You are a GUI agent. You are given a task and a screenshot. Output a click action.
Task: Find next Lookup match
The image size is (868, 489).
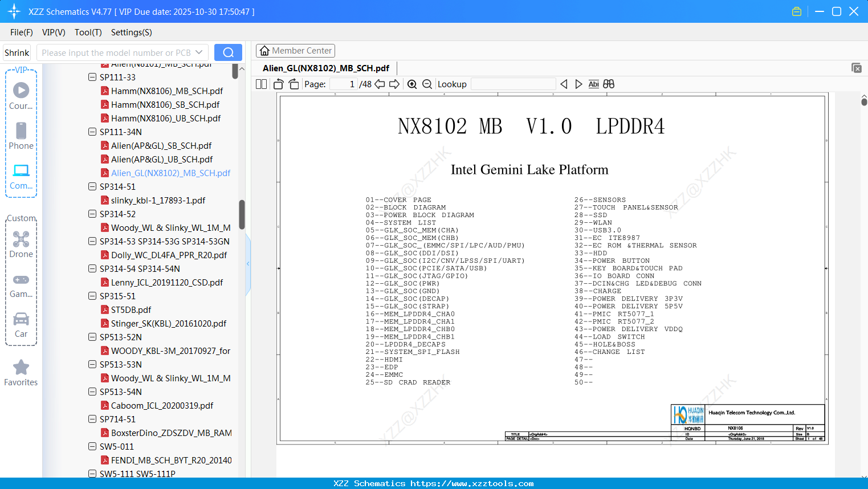point(578,84)
